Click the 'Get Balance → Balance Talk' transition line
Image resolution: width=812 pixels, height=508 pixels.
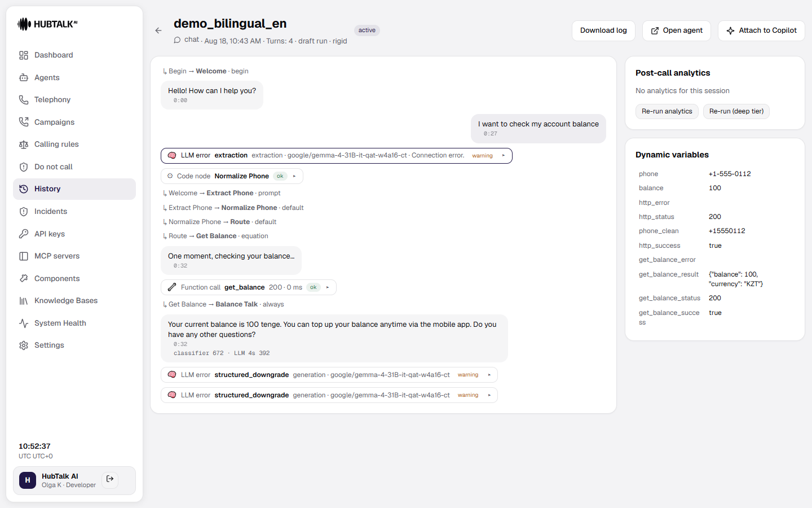click(x=223, y=304)
